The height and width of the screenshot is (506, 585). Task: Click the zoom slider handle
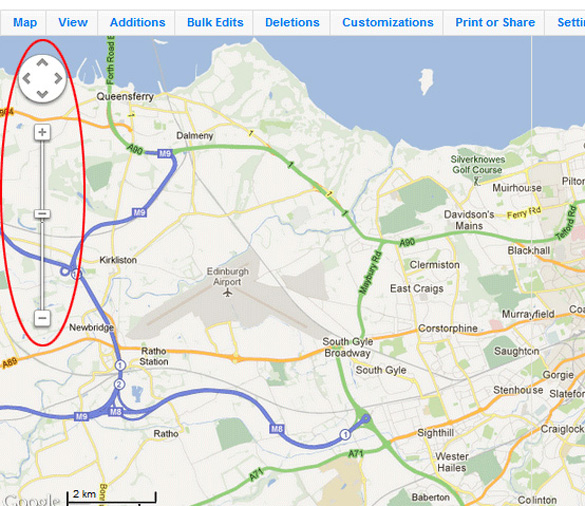coord(42,214)
